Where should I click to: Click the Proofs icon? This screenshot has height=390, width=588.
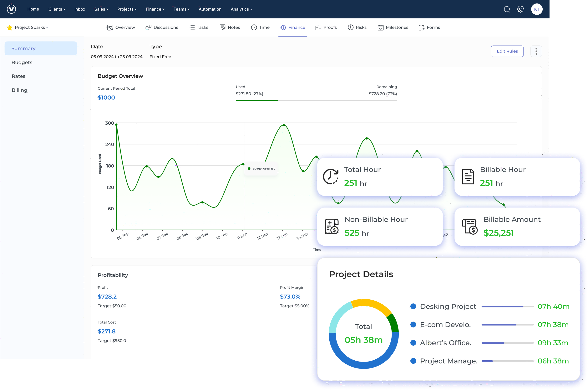pos(318,28)
